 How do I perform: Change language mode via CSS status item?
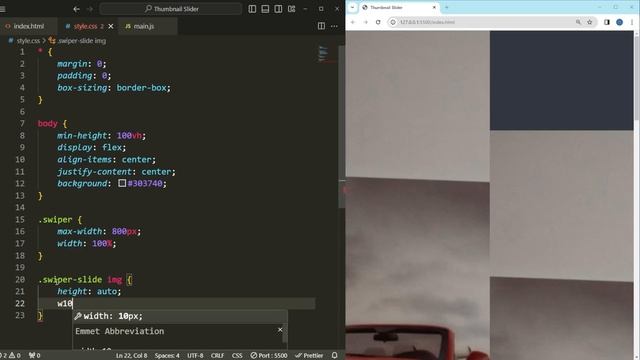pos(237,356)
